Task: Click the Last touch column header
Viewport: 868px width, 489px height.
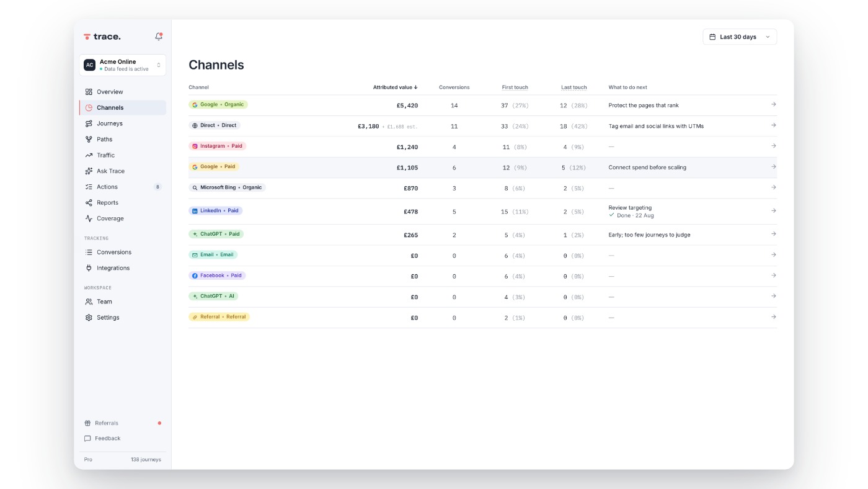Action: (573, 87)
